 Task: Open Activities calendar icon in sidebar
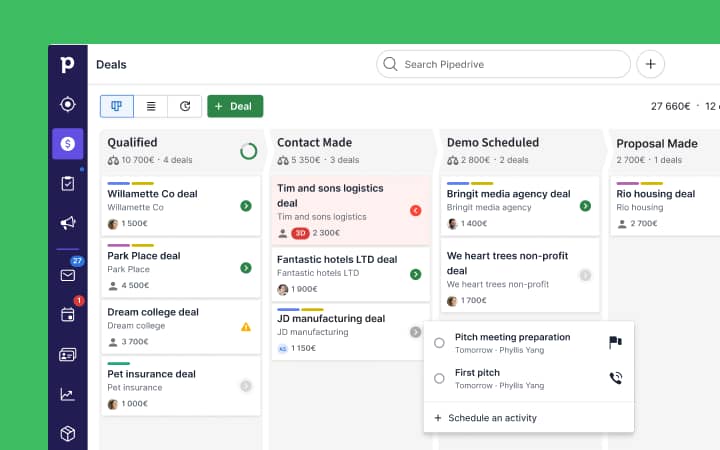[68, 315]
